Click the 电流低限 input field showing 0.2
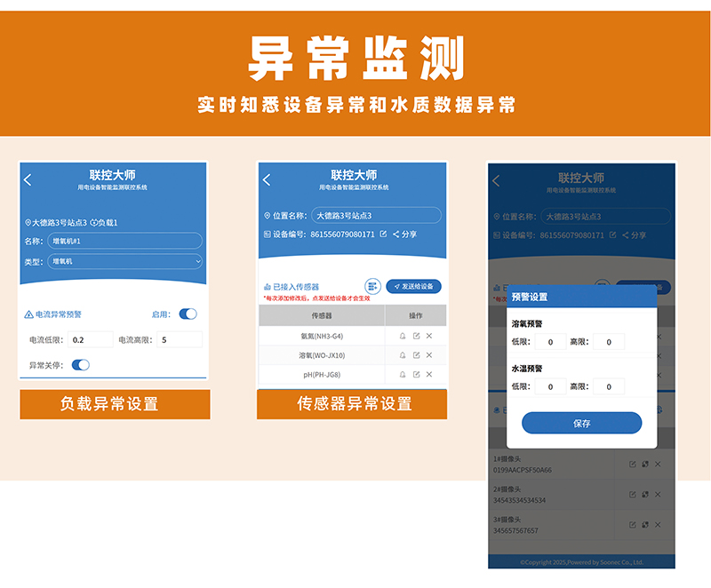The height and width of the screenshot is (588, 711). [x=90, y=339]
